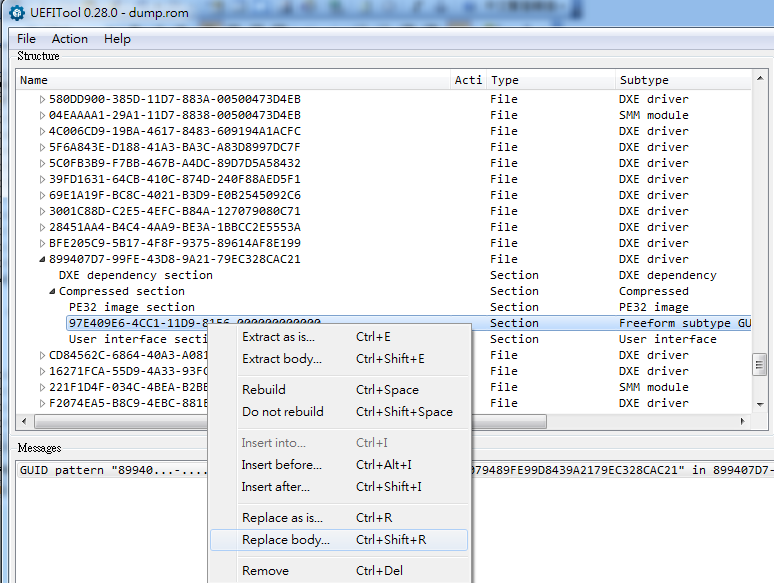The height and width of the screenshot is (583, 774).
Task: Expand the 04EAAAA1-29A1-11D7 file node
Action: click(x=42, y=115)
